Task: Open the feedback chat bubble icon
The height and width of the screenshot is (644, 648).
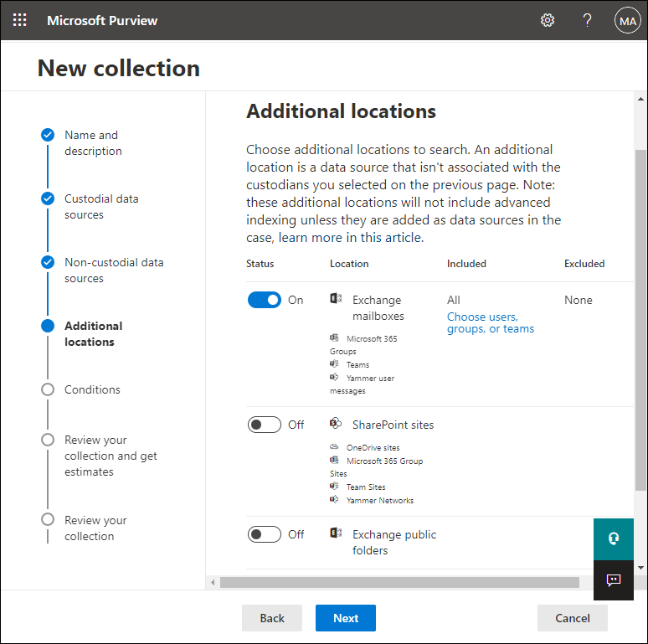Action: 614,580
